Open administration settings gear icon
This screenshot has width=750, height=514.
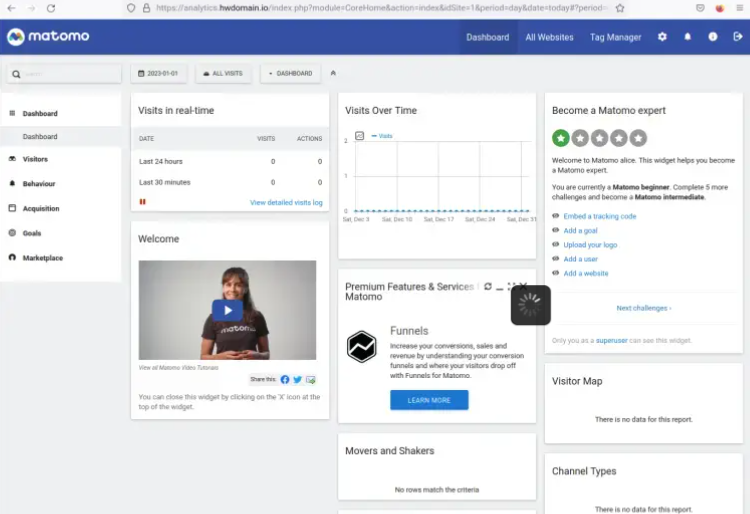coord(662,37)
